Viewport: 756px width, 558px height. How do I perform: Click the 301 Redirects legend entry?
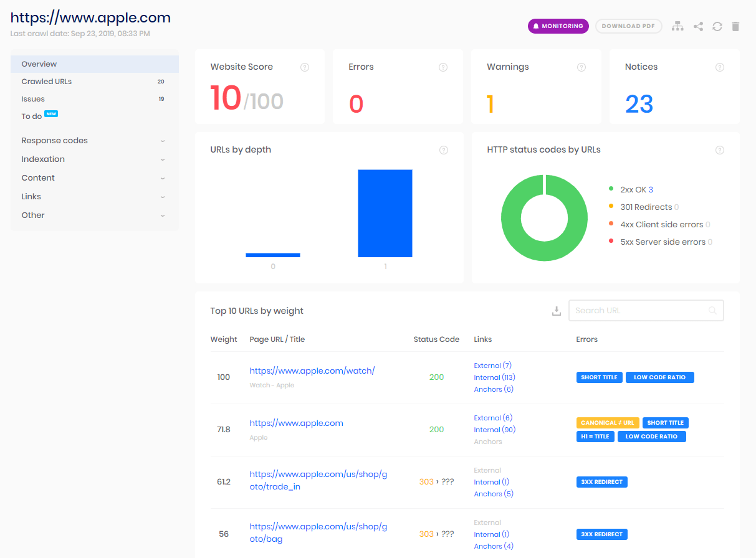tap(644, 207)
